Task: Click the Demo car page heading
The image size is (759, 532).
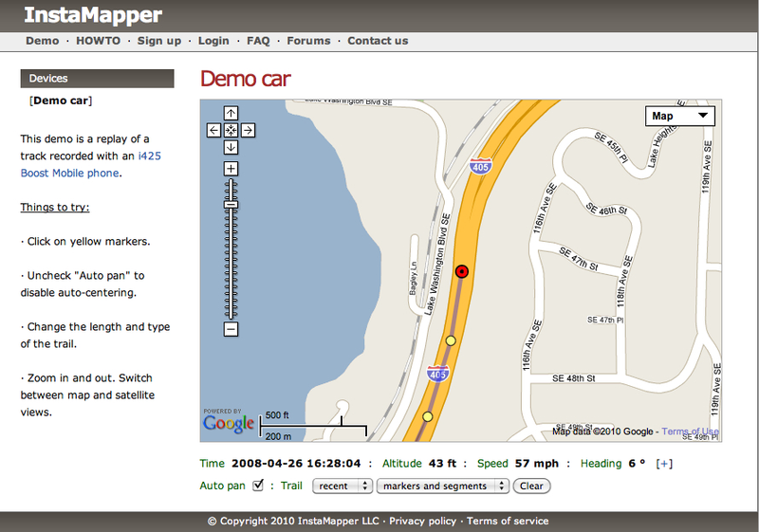Action: point(246,79)
